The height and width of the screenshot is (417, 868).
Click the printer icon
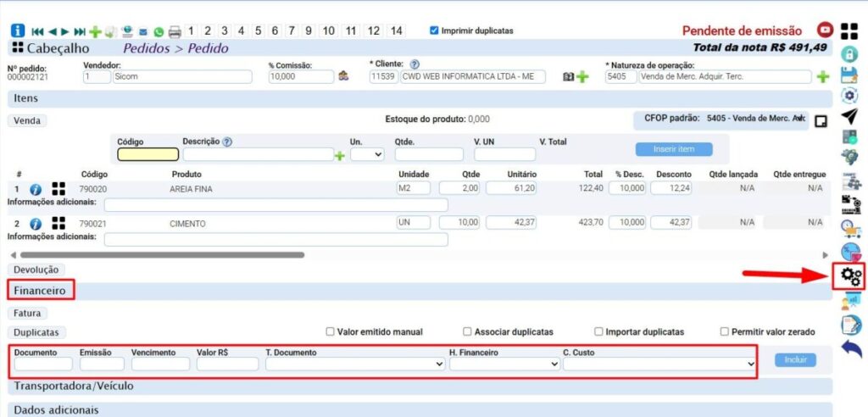(x=175, y=32)
